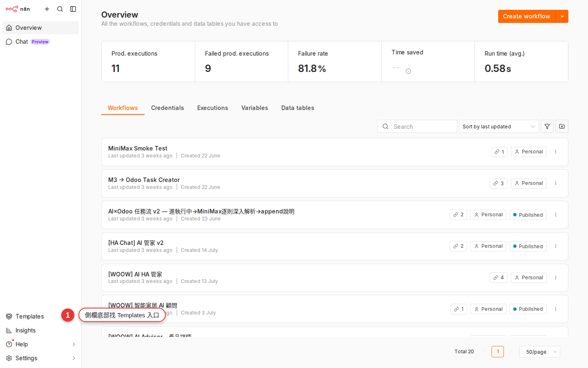588x368 pixels.
Task: Click the Run time (avg.) card
Action: point(521,62)
